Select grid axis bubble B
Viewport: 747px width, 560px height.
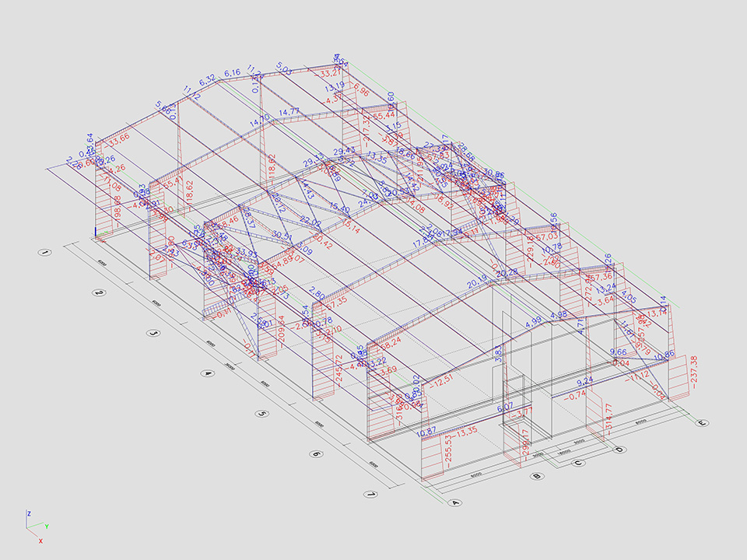point(535,475)
